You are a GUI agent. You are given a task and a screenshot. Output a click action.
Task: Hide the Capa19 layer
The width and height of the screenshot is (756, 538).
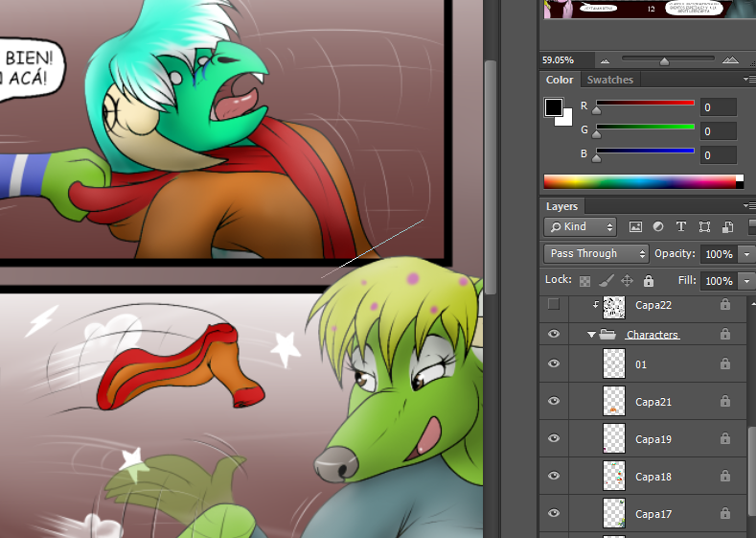[554, 438]
